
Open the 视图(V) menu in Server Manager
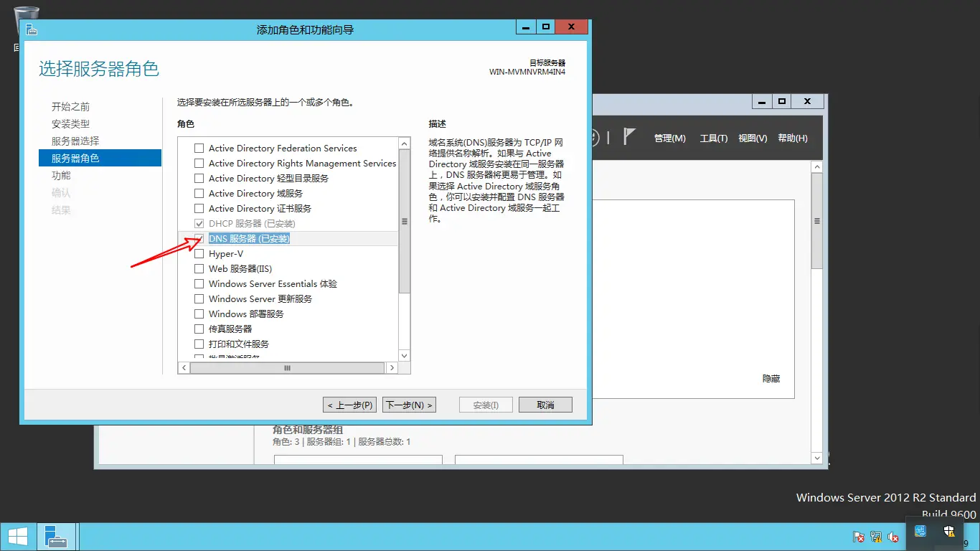click(x=753, y=138)
